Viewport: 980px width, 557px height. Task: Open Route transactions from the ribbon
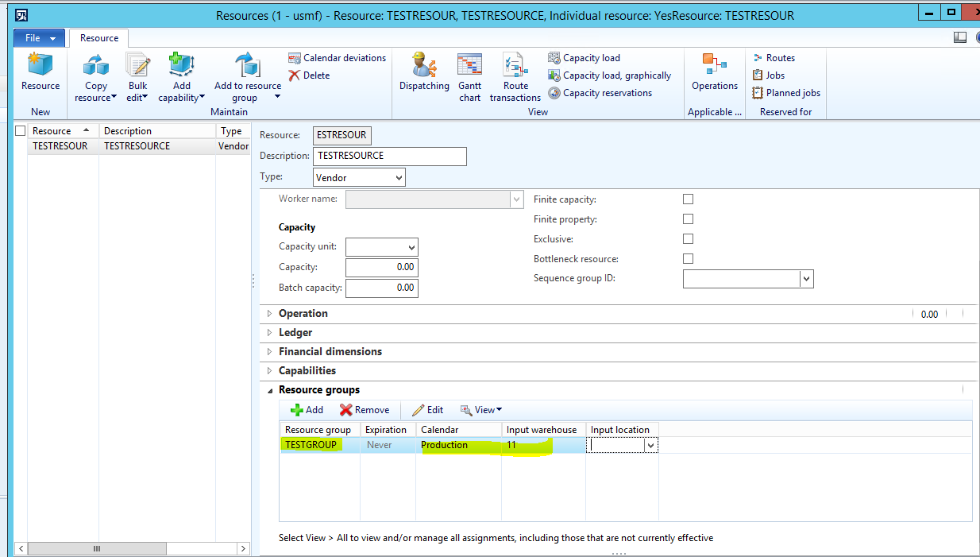[x=515, y=77]
